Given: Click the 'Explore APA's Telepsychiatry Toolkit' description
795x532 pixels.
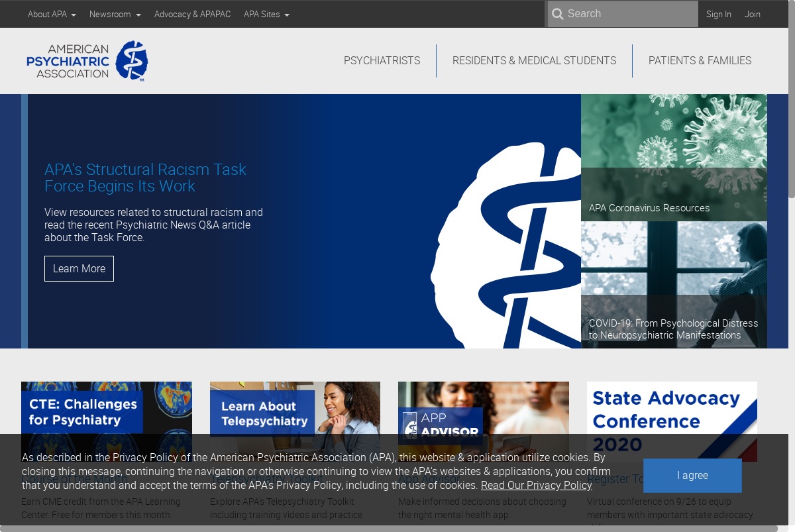Looking at the screenshot, I should [x=286, y=508].
